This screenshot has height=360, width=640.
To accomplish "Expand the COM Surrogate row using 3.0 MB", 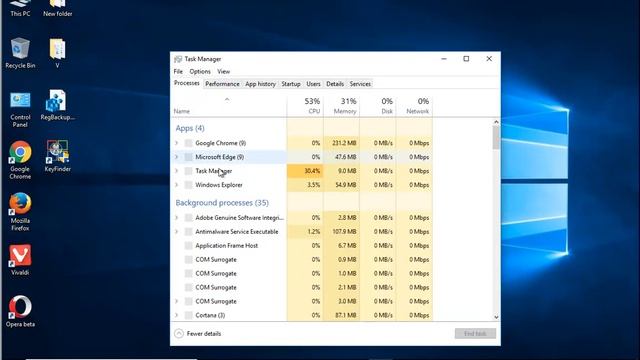I will 176,301.
